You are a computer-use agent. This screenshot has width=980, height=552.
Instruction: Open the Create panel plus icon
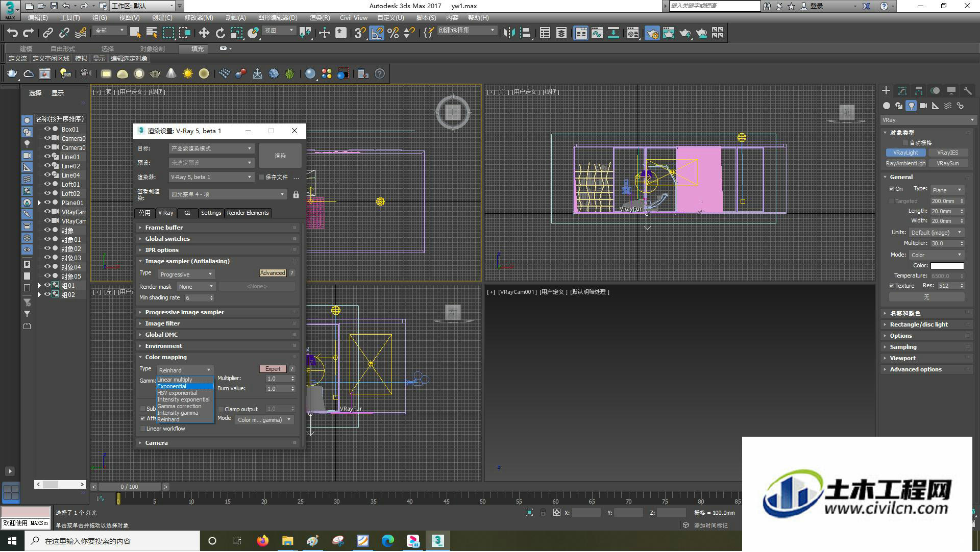coord(886,91)
